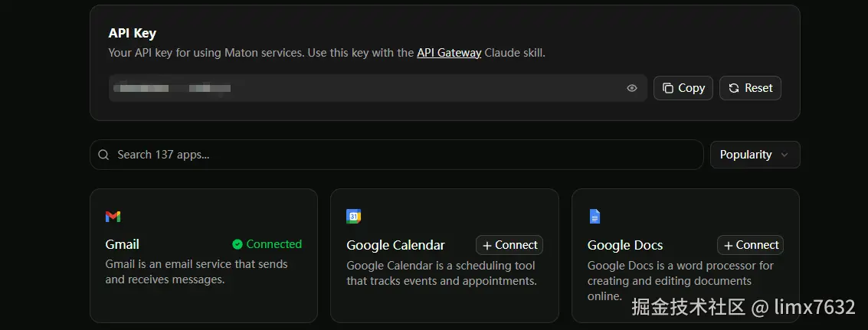Focus the Search 137 apps field
The image size is (868, 330).
(x=398, y=155)
